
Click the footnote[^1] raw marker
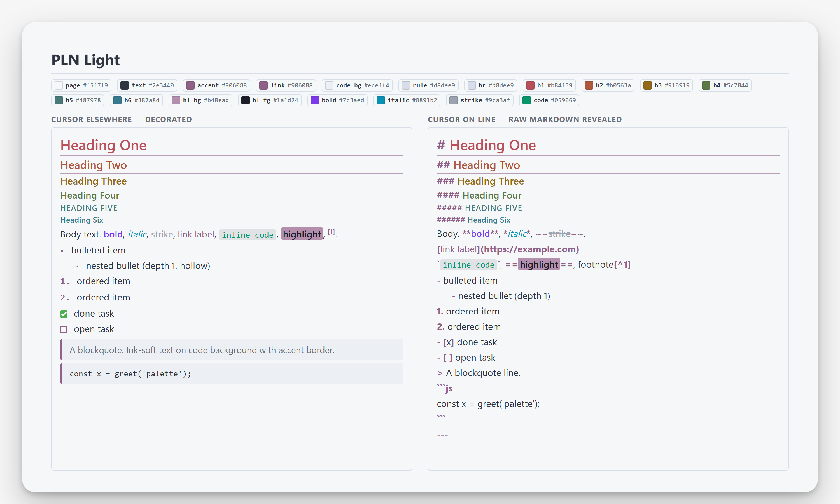(x=604, y=265)
